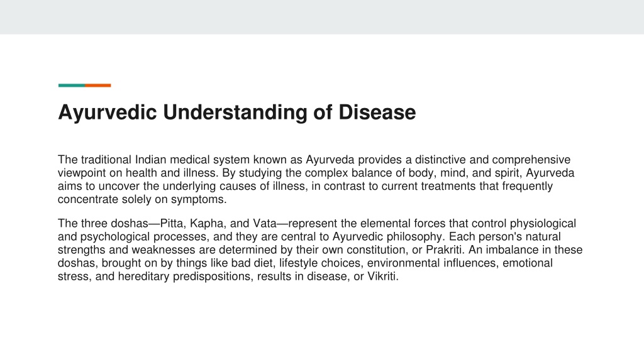This screenshot has height=362, width=644.
Task: Click the word 'Disease' in the title
Action: 377,112
